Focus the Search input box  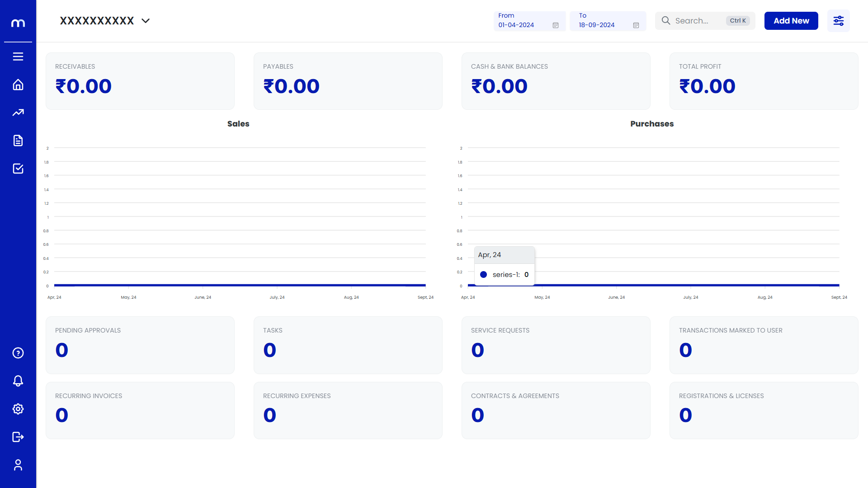click(705, 21)
